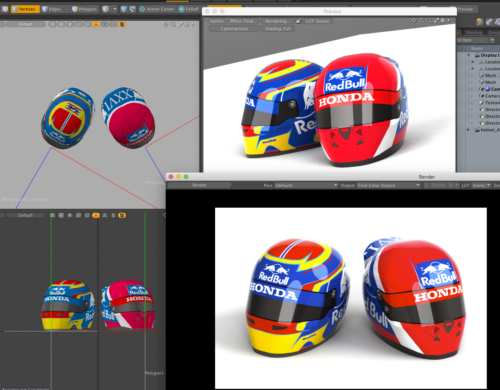This screenshot has width=500, height=390.
Task: Open the Output Final Color Output dropdown
Action: [x=388, y=185]
